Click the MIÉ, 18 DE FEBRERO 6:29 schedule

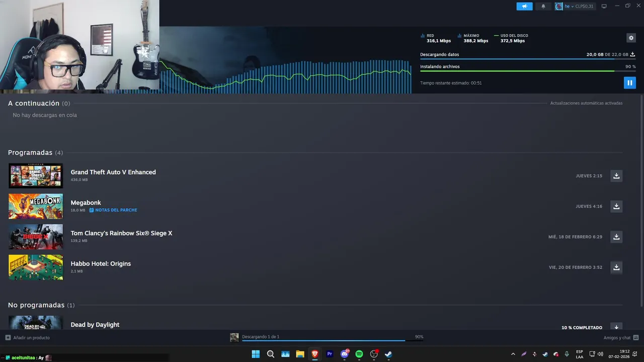(575, 237)
